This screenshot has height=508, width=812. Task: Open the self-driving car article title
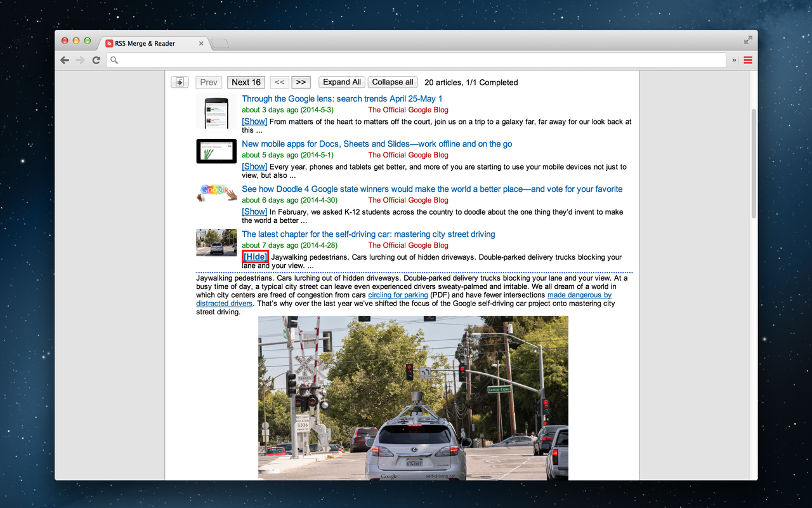pos(369,234)
